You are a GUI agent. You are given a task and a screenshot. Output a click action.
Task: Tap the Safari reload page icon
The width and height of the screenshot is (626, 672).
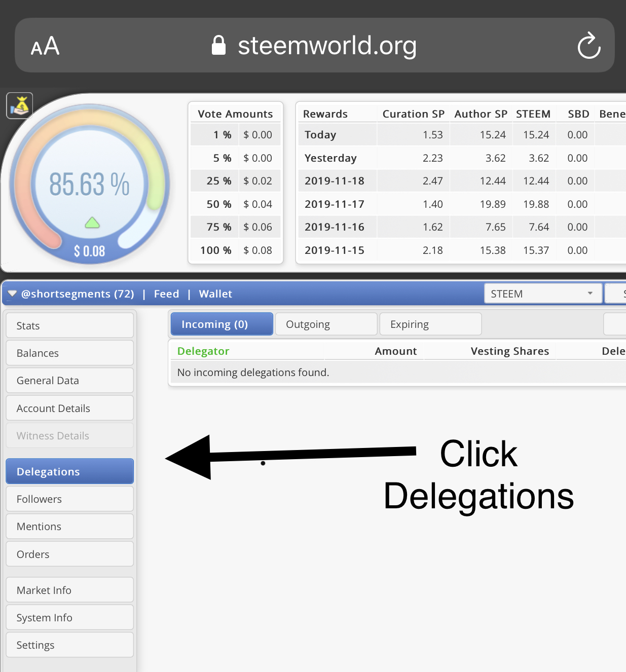coord(589,46)
